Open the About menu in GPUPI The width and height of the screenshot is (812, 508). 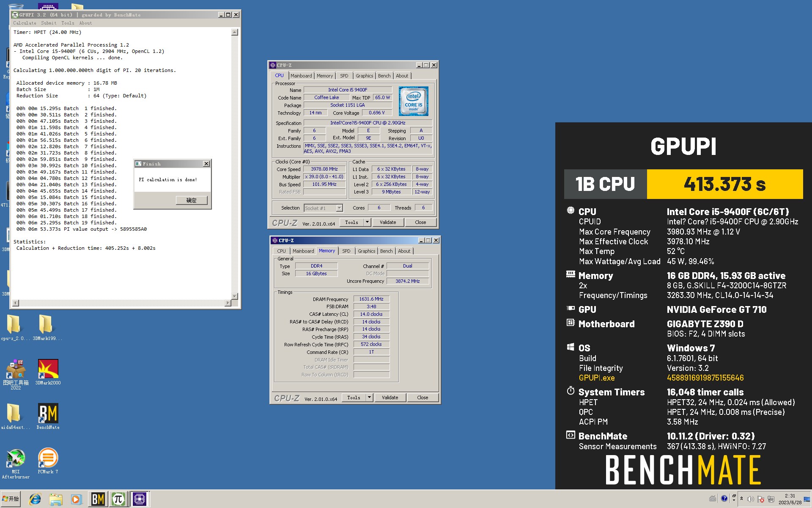[x=85, y=23]
